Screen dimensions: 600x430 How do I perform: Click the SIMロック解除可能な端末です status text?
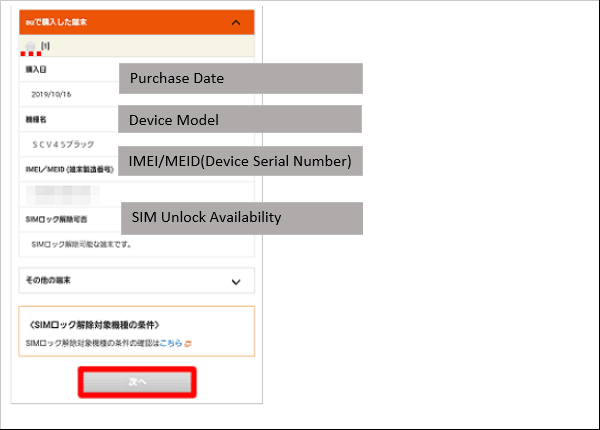tap(82, 243)
